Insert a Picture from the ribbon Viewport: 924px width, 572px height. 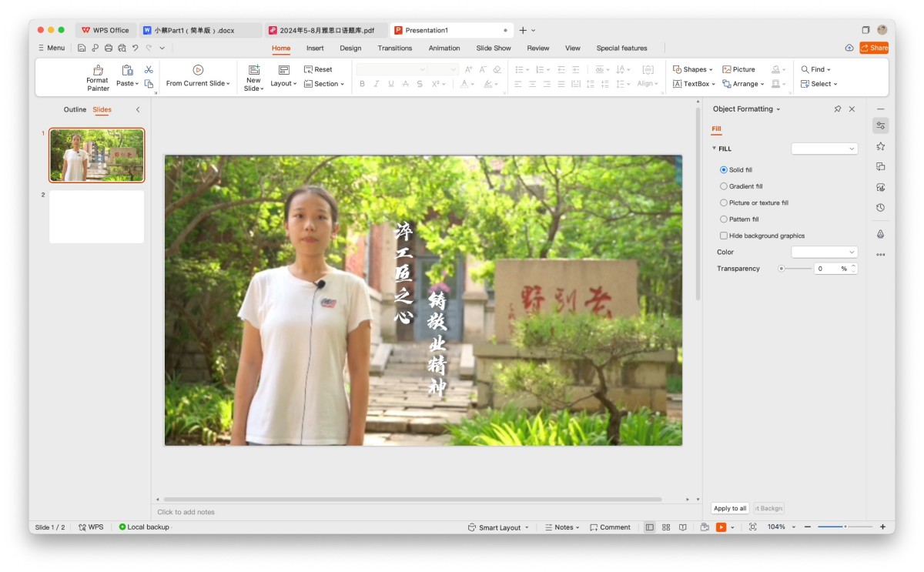point(738,69)
